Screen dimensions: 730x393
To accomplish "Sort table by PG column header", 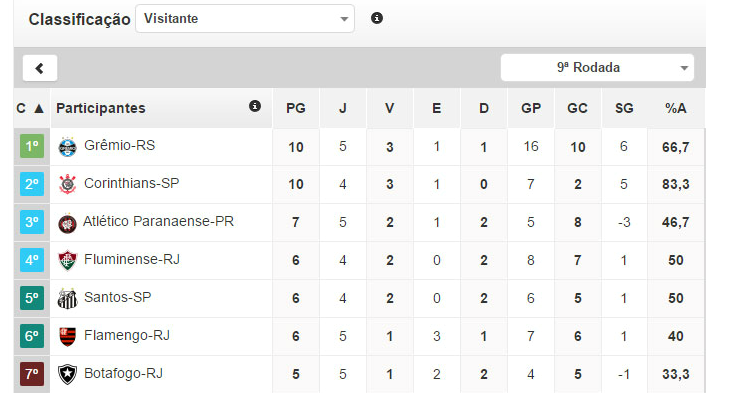I will (296, 108).
